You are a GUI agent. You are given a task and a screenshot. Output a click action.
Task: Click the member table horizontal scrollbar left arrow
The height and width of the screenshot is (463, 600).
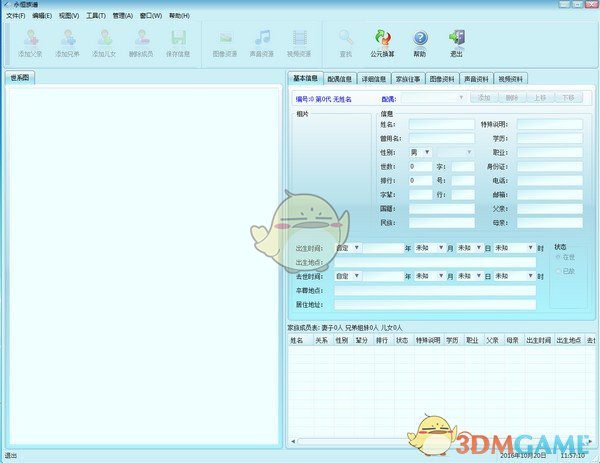293,441
